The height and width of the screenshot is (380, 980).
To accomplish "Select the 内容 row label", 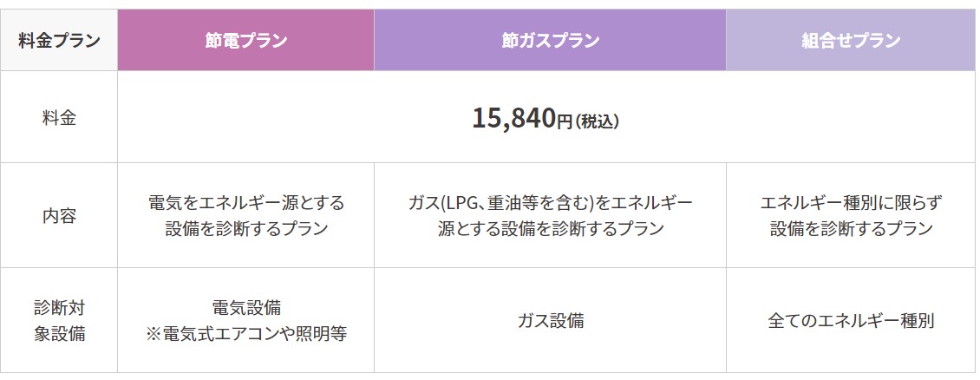I will [x=59, y=215].
